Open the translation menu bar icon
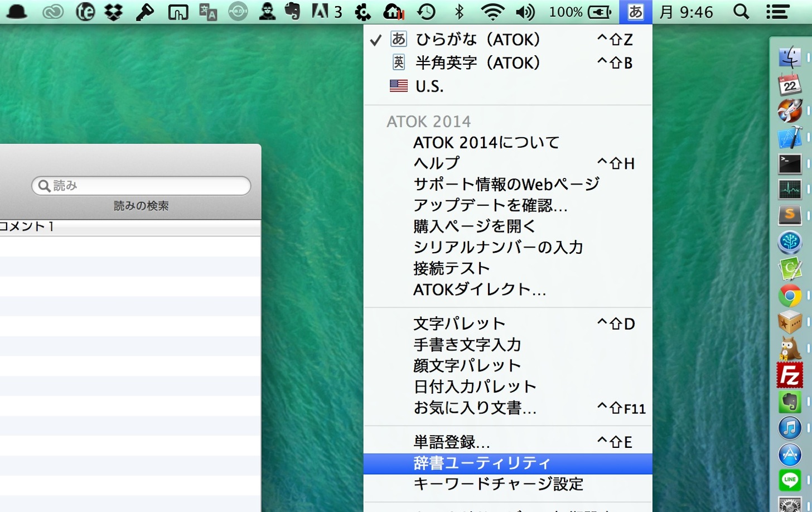This screenshot has width=812, height=512. coord(208,12)
